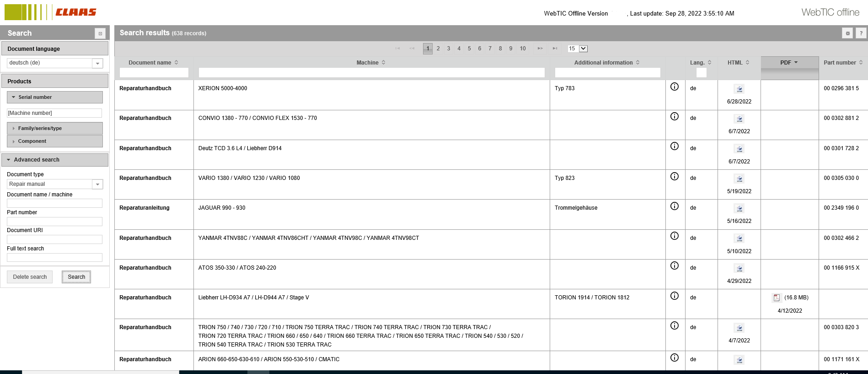
Task: Open HTML document dated 5/10/2022
Action: 739,238
